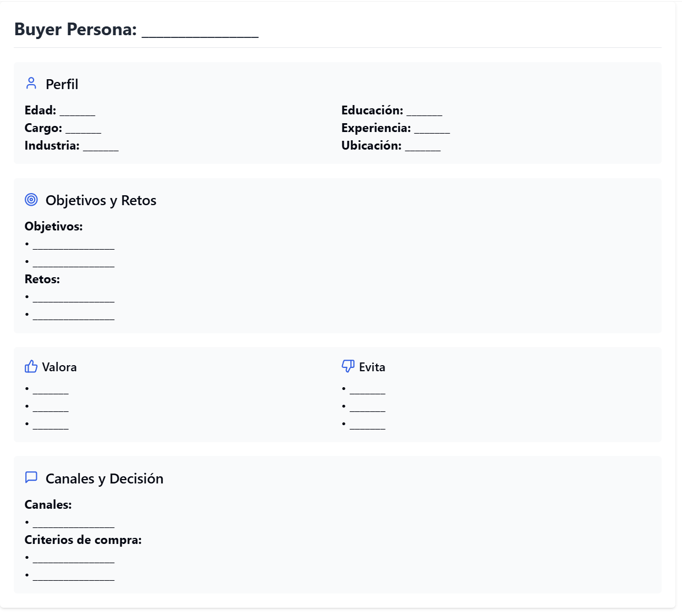682x616 pixels.
Task: Click the blank line under Canales
Action: coord(74,523)
